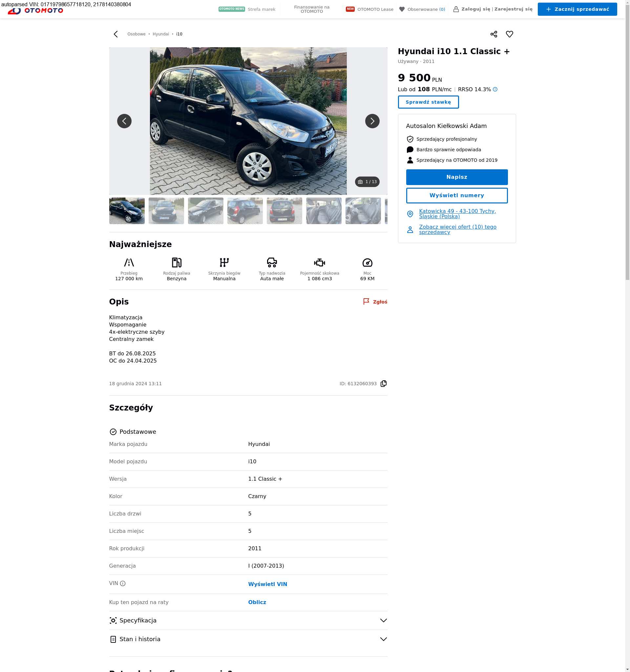The height and width of the screenshot is (672, 630).
Task: Click the VIN info icon
Action: 123,583
